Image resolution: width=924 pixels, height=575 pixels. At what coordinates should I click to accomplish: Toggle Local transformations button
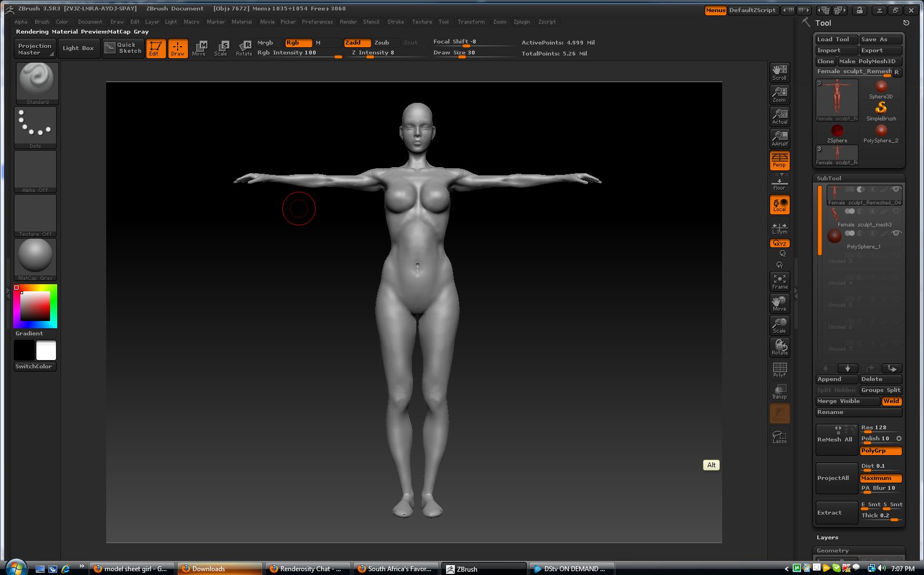(x=779, y=204)
